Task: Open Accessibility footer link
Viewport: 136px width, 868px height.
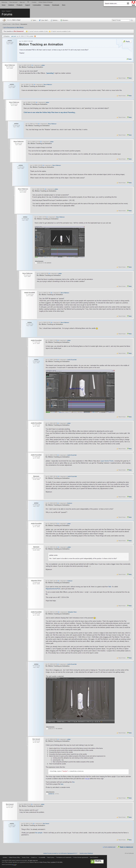Action: click(x=42, y=857)
